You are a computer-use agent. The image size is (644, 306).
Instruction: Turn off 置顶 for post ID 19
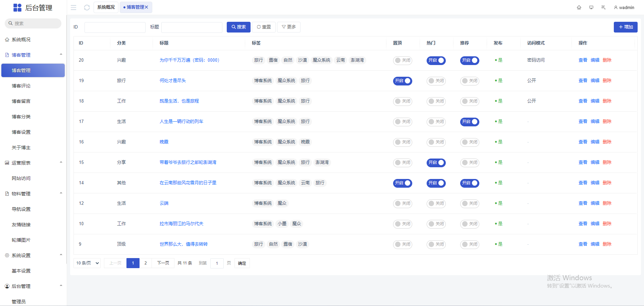coord(402,81)
